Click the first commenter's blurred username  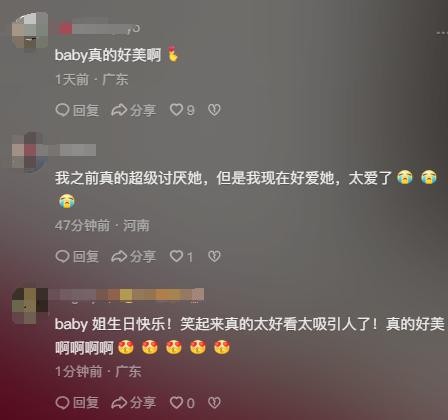pos(99,28)
